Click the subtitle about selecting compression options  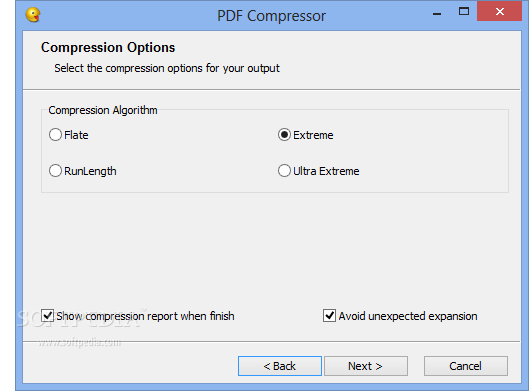[167, 68]
